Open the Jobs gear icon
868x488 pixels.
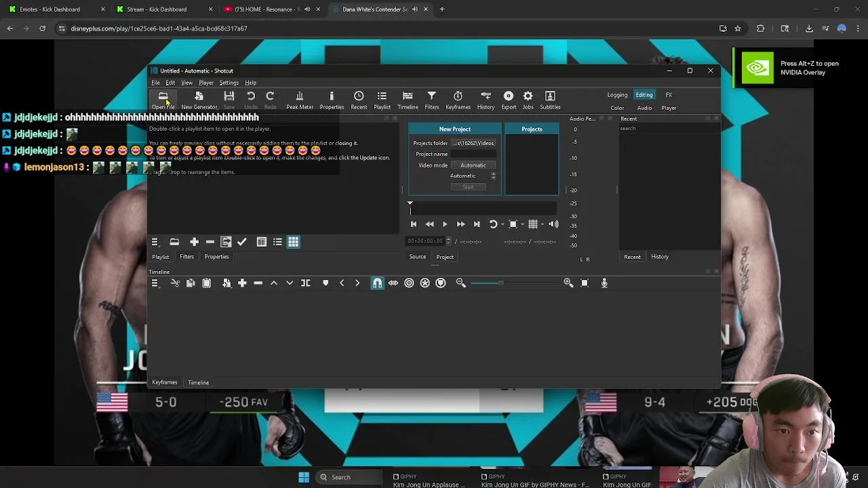[x=528, y=100]
